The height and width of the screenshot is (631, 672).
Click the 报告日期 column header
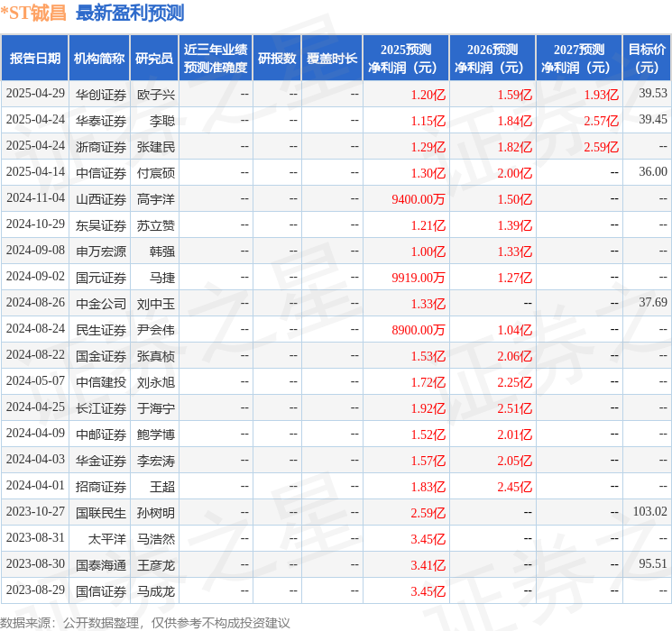(x=34, y=59)
